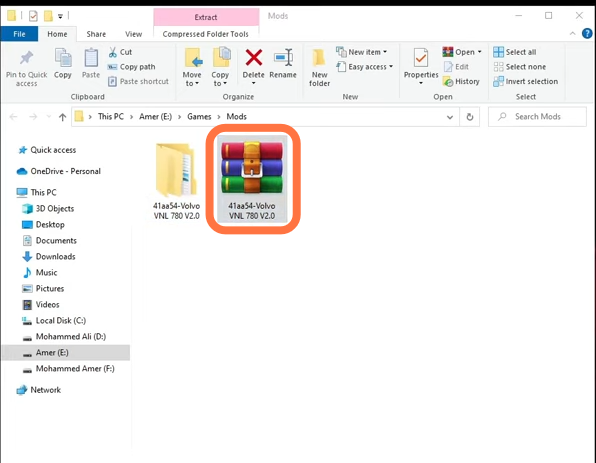Switch to the View ribbon tab

coord(133,34)
